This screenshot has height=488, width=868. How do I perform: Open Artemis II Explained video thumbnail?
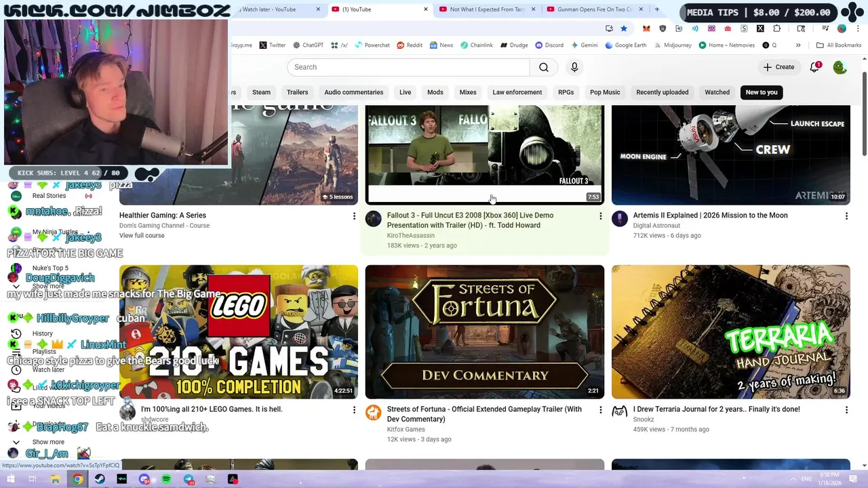click(x=730, y=155)
